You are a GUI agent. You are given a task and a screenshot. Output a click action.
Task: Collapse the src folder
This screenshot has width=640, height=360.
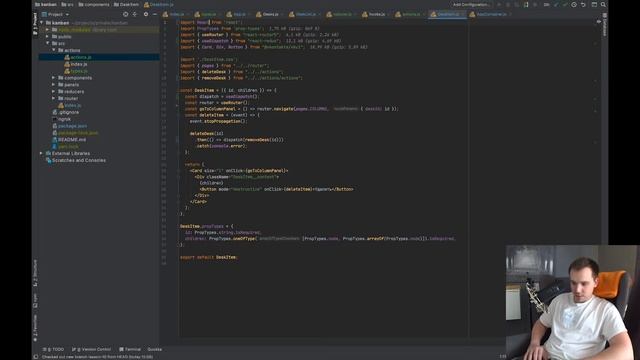pyautogui.click(x=48, y=43)
